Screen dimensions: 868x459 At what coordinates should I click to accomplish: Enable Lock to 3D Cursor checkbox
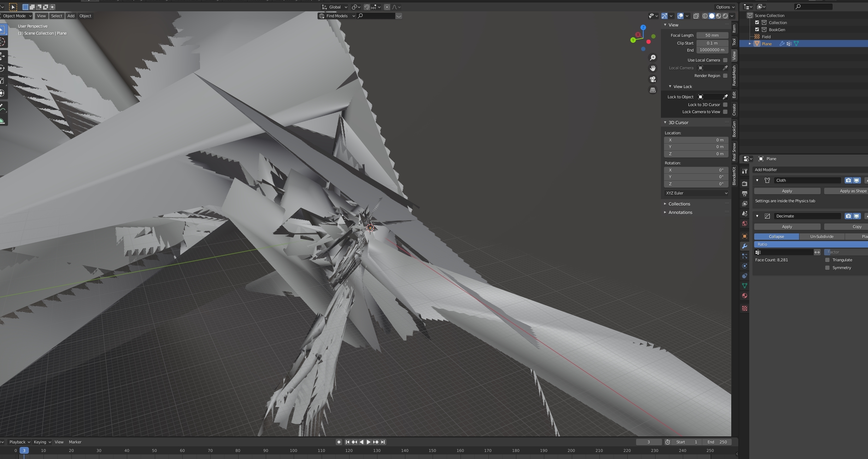[x=725, y=105]
